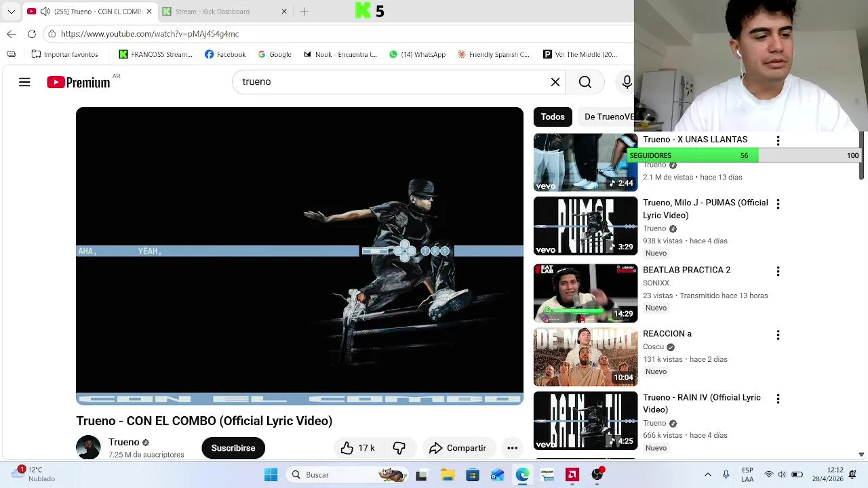Open 'Trueno, Milo J - PUMAS' title
Image resolution: width=868 pixels, height=488 pixels.
click(x=705, y=209)
